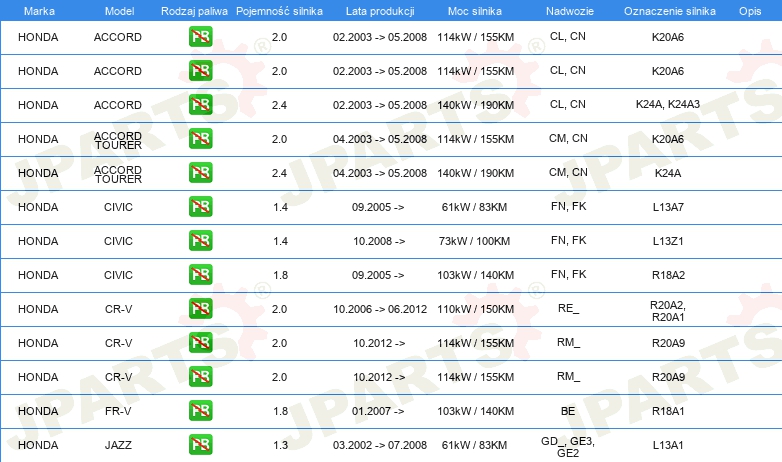Click the Lata produkcji column header
Image resolution: width=782 pixels, height=462 pixels.
[380, 11]
